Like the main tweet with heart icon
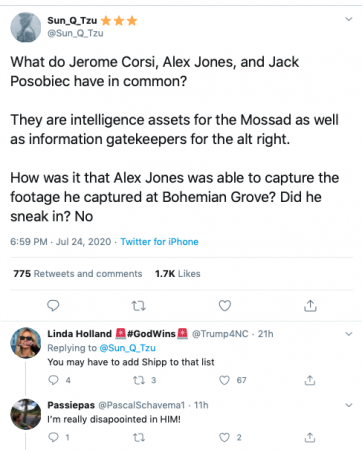Viewport: 362px width, 450px height. tap(225, 305)
